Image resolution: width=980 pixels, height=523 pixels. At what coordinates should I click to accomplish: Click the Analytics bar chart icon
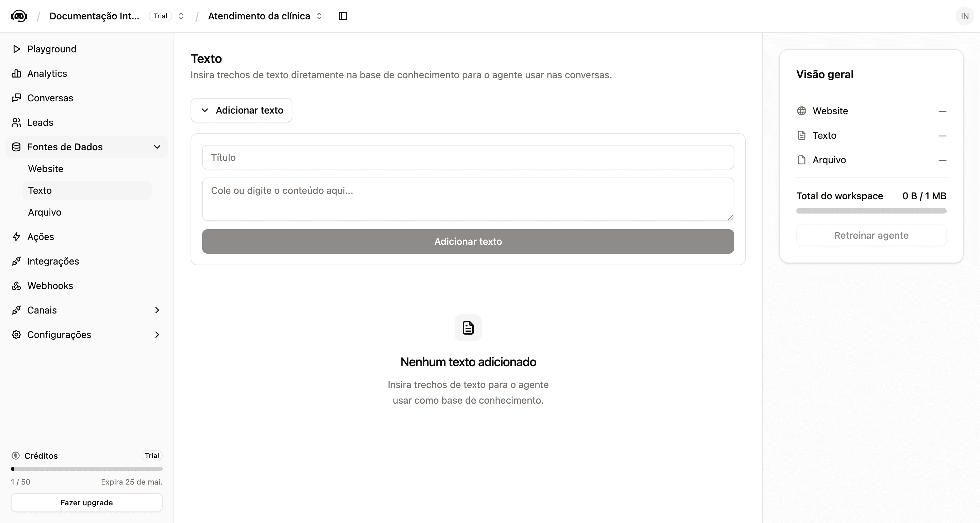16,73
